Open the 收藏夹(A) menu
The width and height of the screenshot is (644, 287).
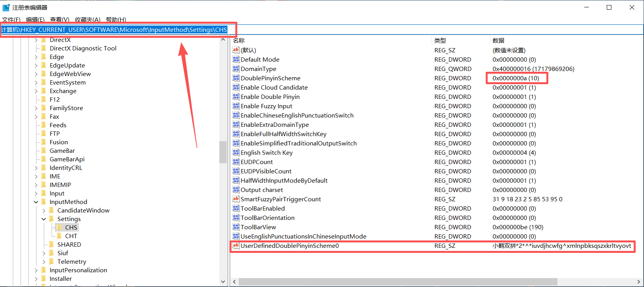pos(88,19)
